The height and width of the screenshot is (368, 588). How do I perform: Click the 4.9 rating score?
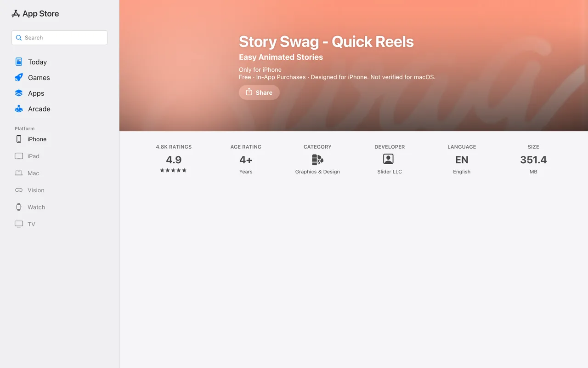(174, 160)
